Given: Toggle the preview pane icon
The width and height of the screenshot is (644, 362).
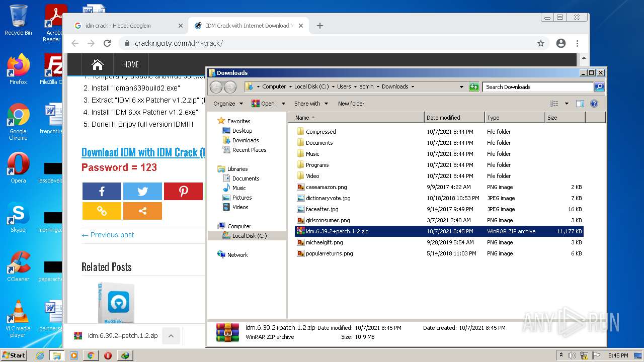Looking at the screenshot, I should tap(580, 104).
